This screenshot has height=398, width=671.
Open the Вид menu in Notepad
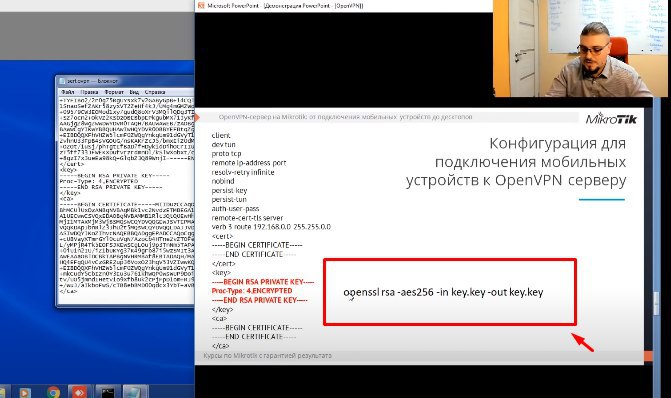pos(134,92)
